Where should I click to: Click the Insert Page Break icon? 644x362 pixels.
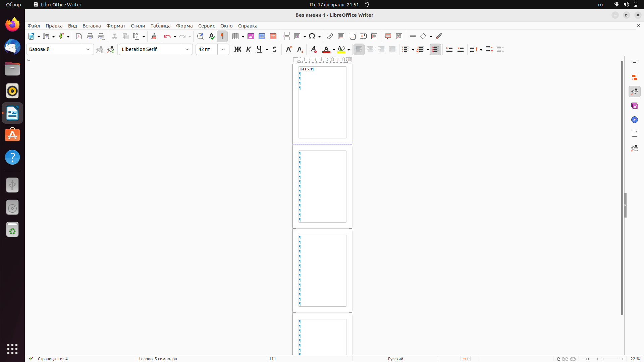(x=286, y=36)
